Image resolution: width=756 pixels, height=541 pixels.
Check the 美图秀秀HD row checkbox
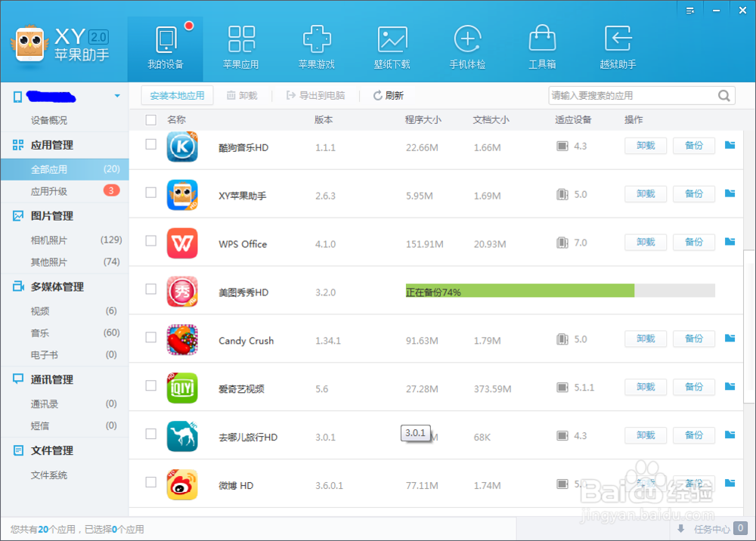click(151, 289)
